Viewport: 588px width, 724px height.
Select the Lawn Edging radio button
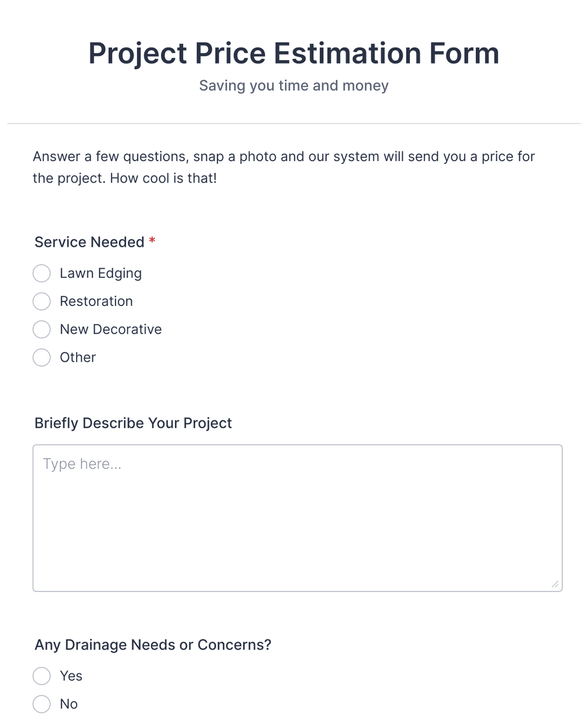pyautogui.click(x=42, y=273)
